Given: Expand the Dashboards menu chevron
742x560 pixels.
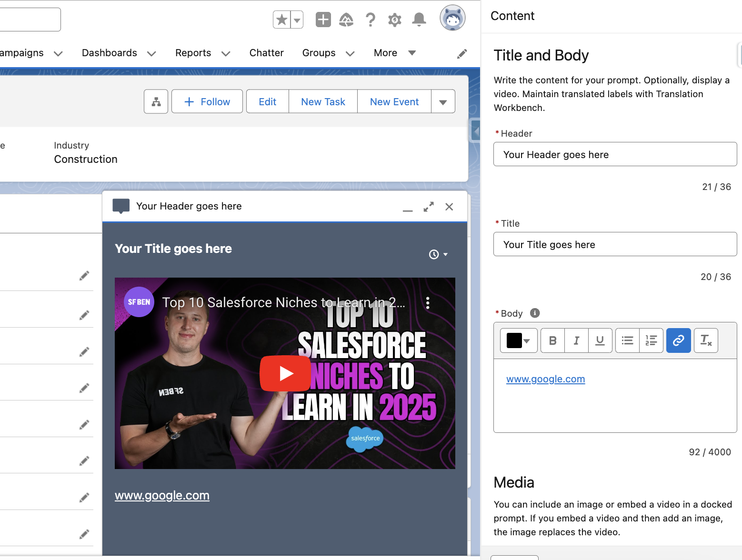Looking at the screenshot, I should coord(152,53).
